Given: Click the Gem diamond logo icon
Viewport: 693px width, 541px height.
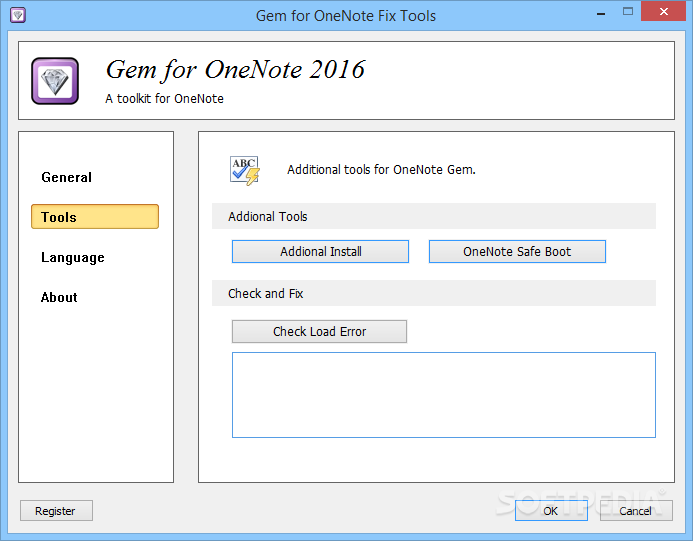Looking at the screenshot, I should tap(55, 81).
